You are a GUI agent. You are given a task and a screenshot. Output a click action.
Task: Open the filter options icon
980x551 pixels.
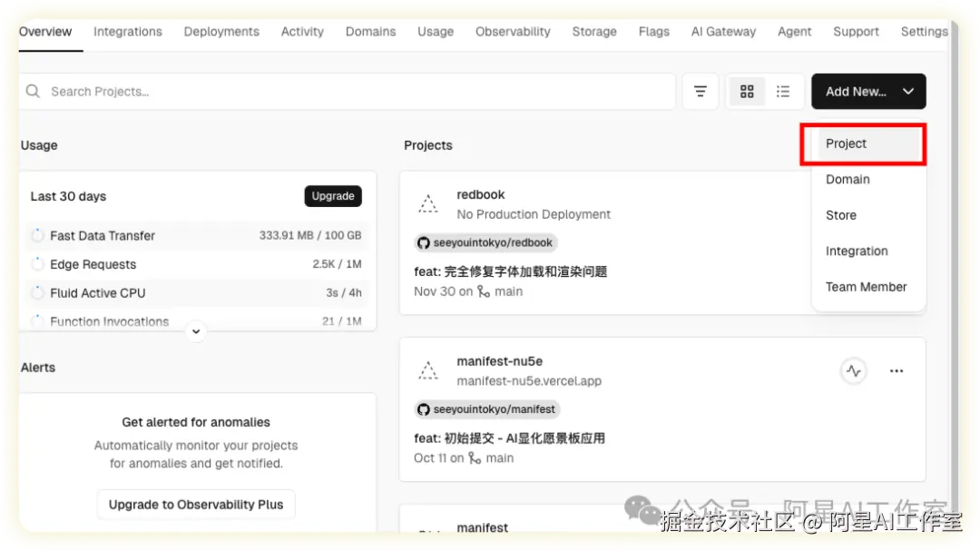point(700,92)
